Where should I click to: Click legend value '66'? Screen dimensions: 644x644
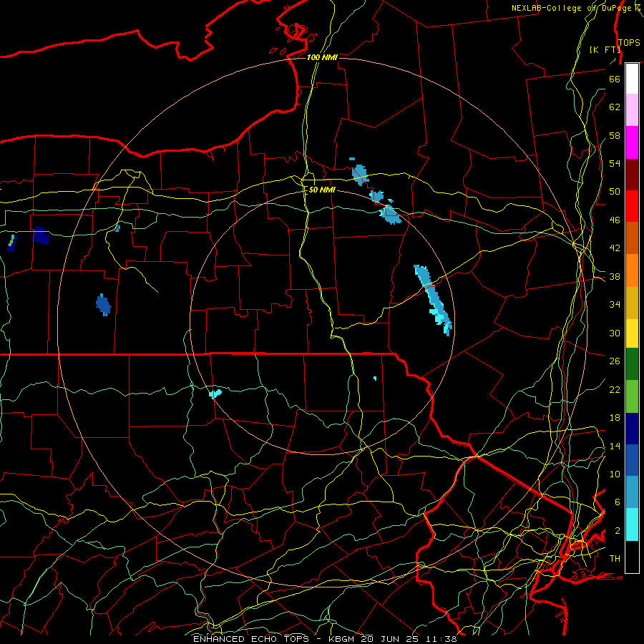pyautogui.click(x=615, y=79)
